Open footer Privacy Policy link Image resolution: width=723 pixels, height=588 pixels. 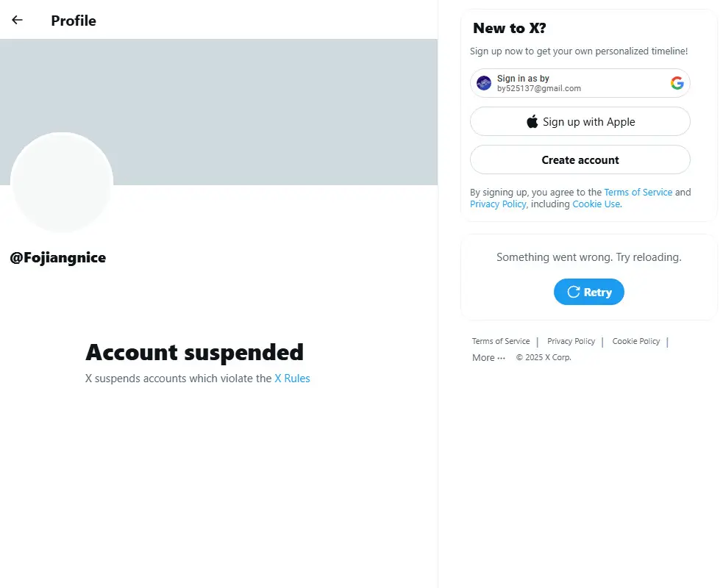(x=571, y=341)
